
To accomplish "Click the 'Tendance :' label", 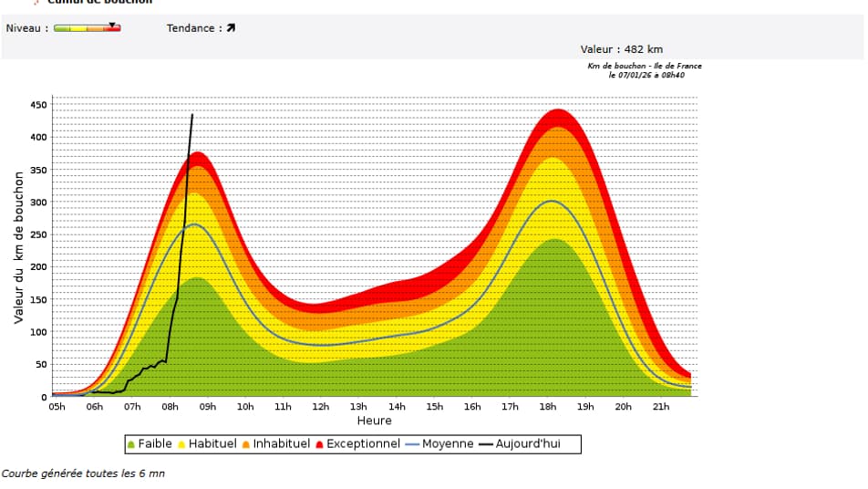I will (x=194, y=28).
